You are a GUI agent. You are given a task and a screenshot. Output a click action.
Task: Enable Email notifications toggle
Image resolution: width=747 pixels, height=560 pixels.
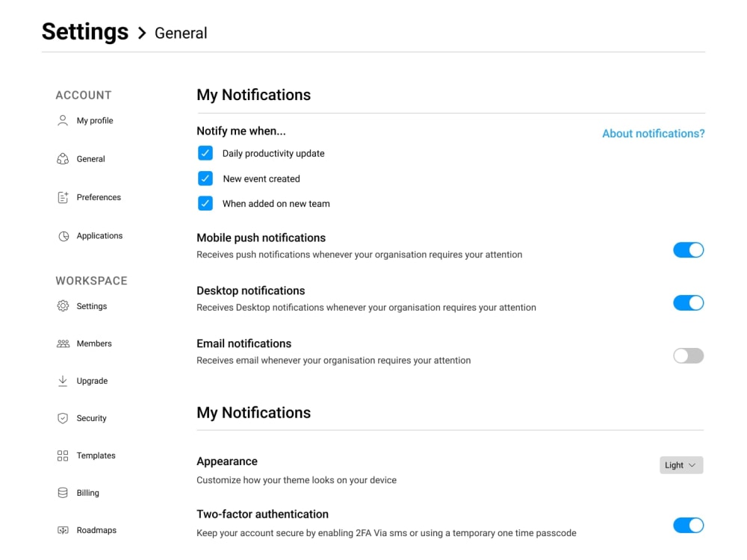[x=688, y=356]
